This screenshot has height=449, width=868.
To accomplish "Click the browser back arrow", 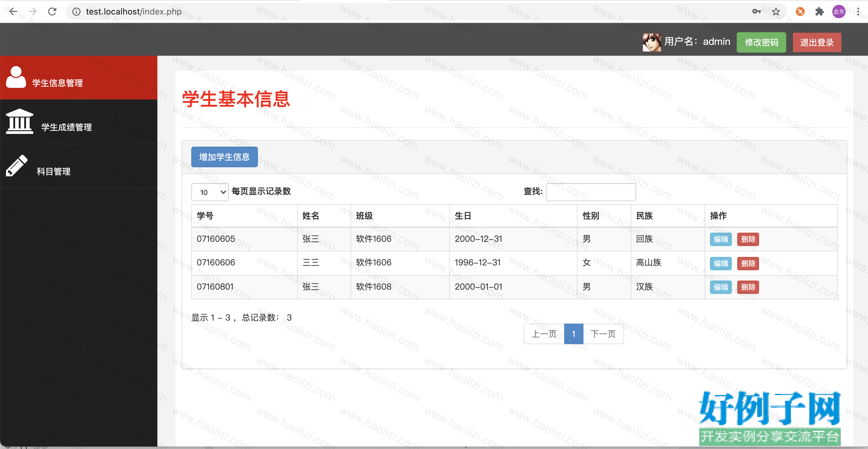I will tap(13, 12).
